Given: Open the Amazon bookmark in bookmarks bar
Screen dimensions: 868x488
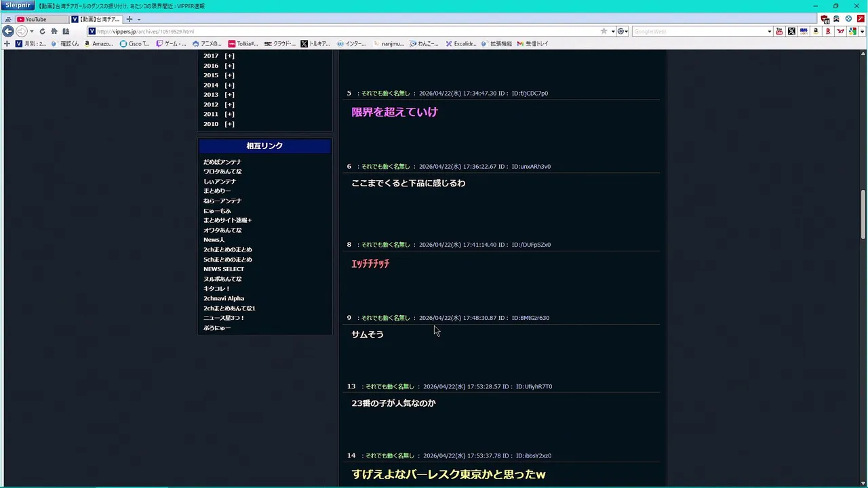Looking at the screenshot, I should [x=99, y=43].
